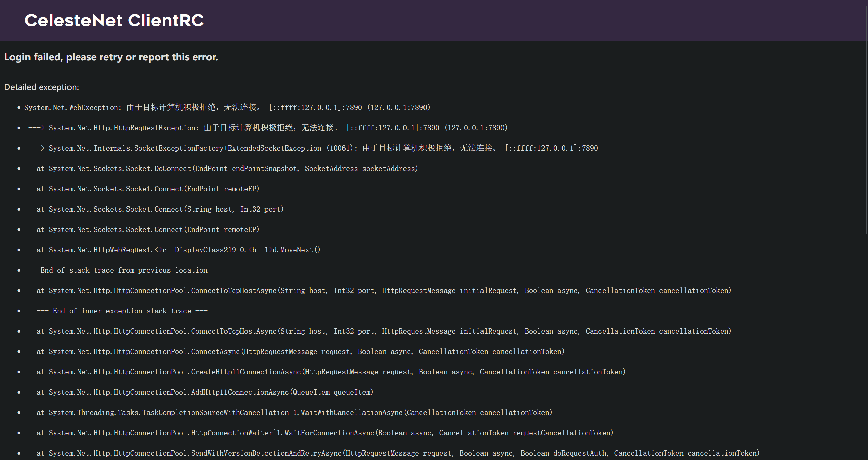The width and height of the screenshot is (868, 460).
Task: Click the horizontal divider below error heading
Action: pyautogui.click(x=433, y=72)
